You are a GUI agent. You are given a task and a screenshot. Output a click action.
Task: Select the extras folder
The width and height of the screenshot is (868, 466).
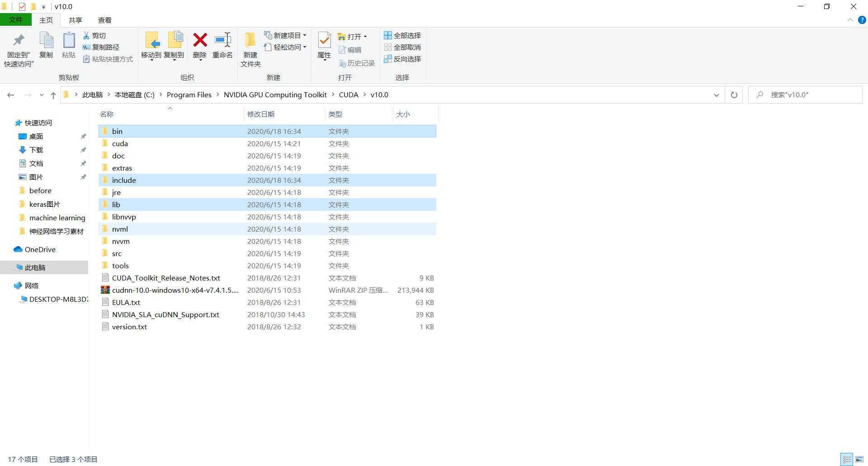click(x=267, y=168)
